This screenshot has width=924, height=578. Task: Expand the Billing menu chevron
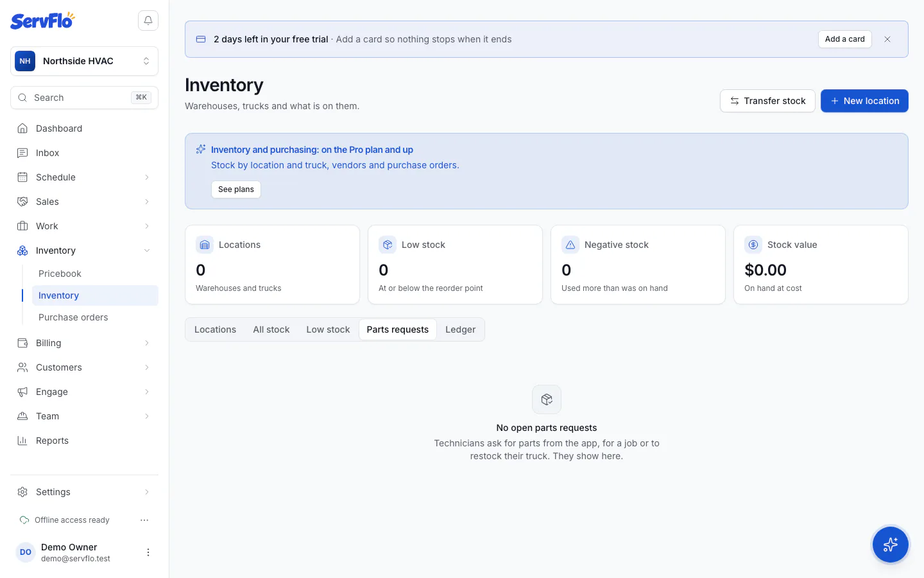click(147, 343)
